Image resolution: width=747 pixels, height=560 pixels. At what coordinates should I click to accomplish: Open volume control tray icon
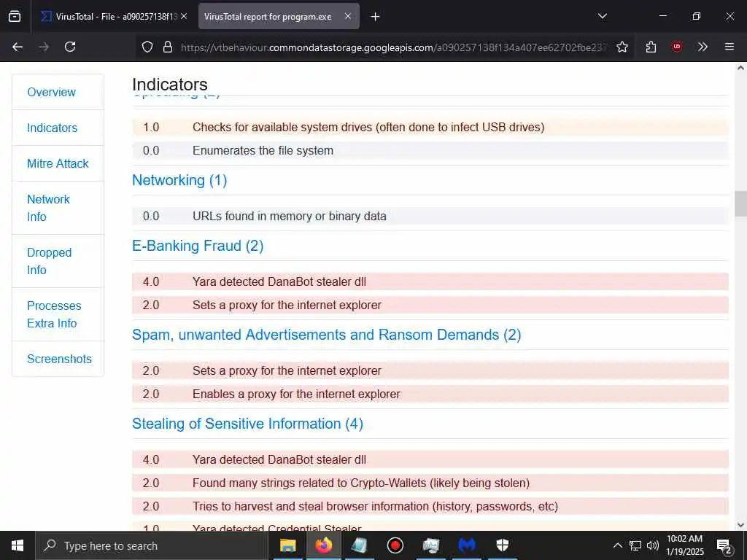(x=653, y=545)
